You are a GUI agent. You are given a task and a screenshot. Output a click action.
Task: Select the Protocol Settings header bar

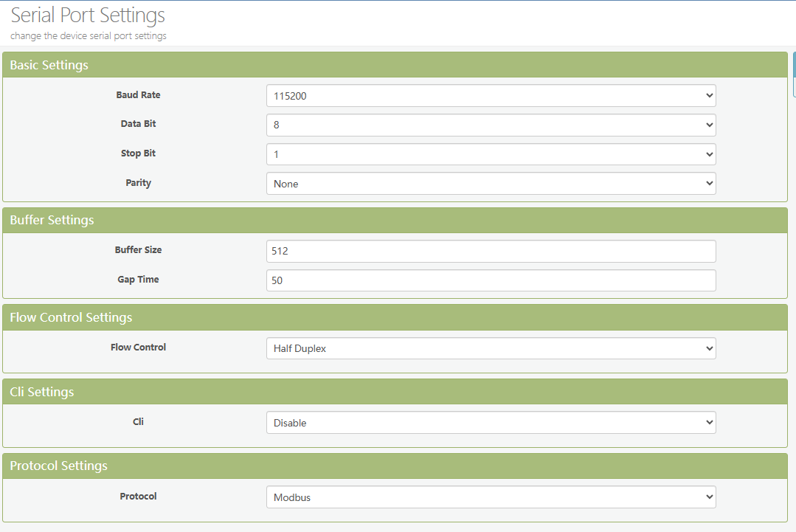[58, 466]
